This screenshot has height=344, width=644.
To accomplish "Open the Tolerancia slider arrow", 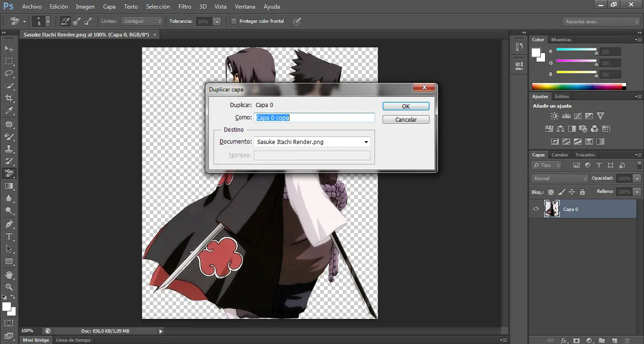I will (217, 21).
